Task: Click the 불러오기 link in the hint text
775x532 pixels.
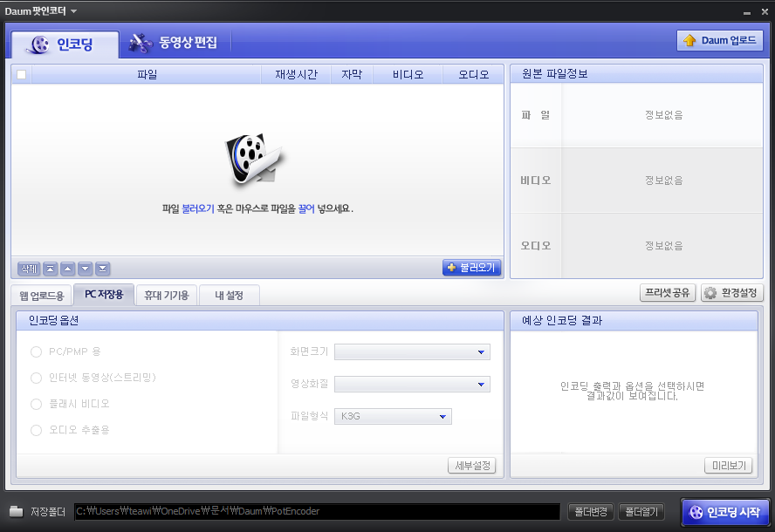Action: tap(198, 209)
